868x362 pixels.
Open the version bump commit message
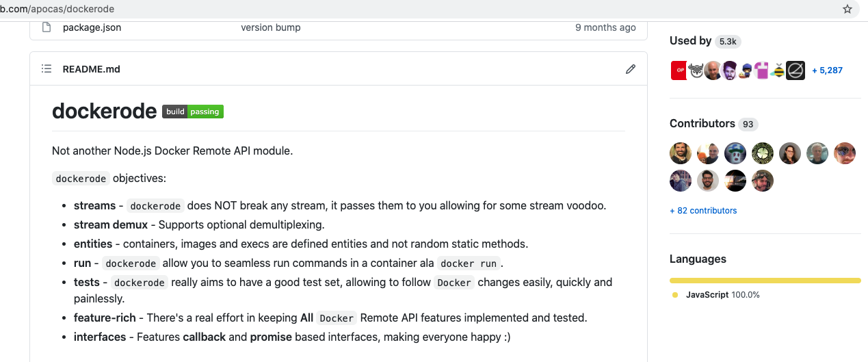[271, 27]
